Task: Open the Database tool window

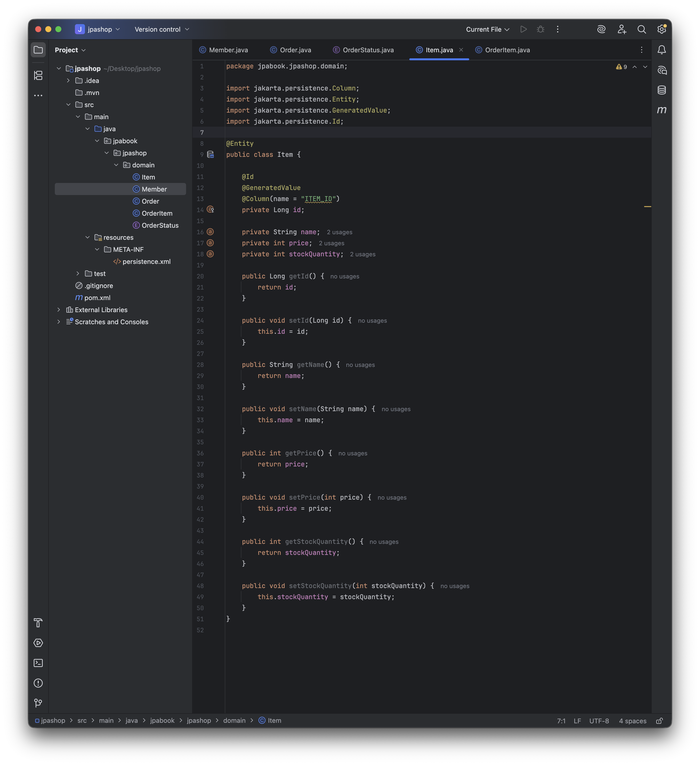Action: point(662,90)
